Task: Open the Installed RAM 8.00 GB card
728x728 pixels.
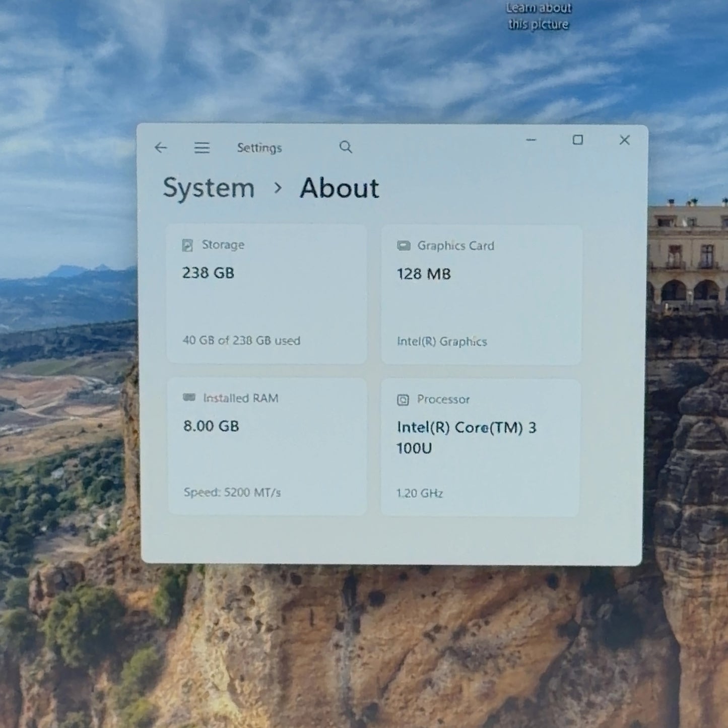Action: [267, 446]
